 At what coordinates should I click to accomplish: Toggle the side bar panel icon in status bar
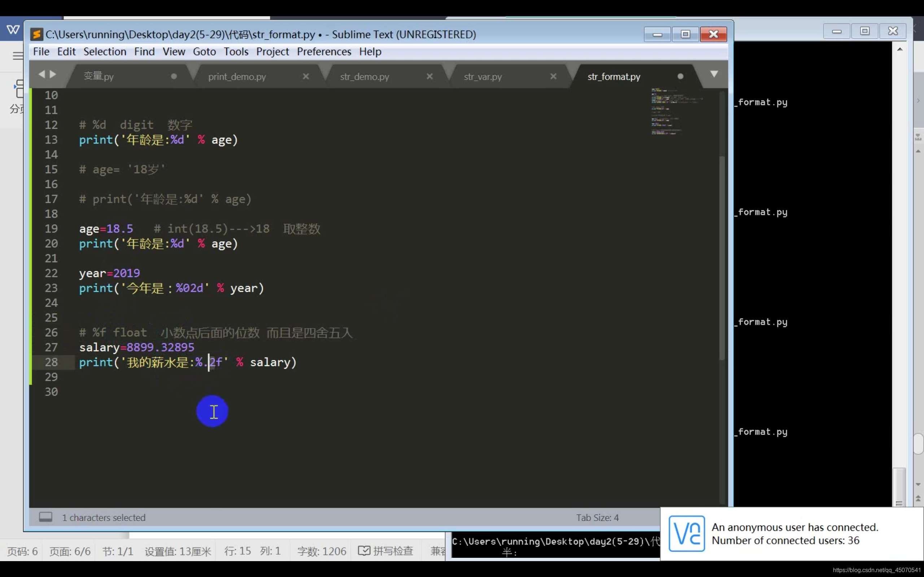45,517
